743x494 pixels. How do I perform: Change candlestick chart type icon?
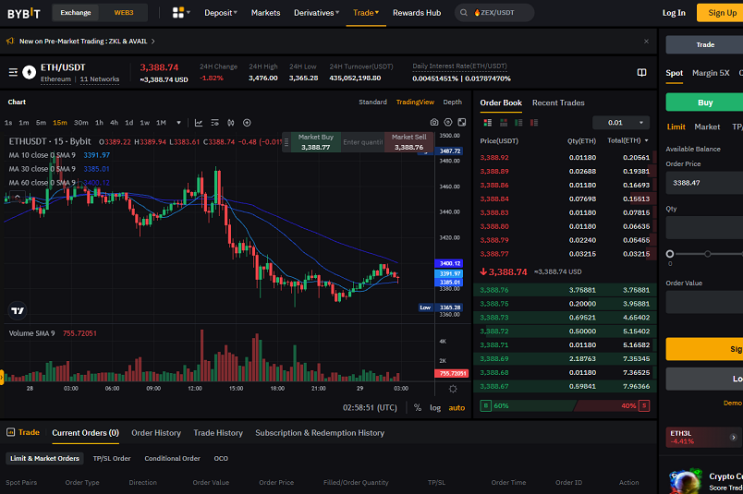[x=231, y=123]
